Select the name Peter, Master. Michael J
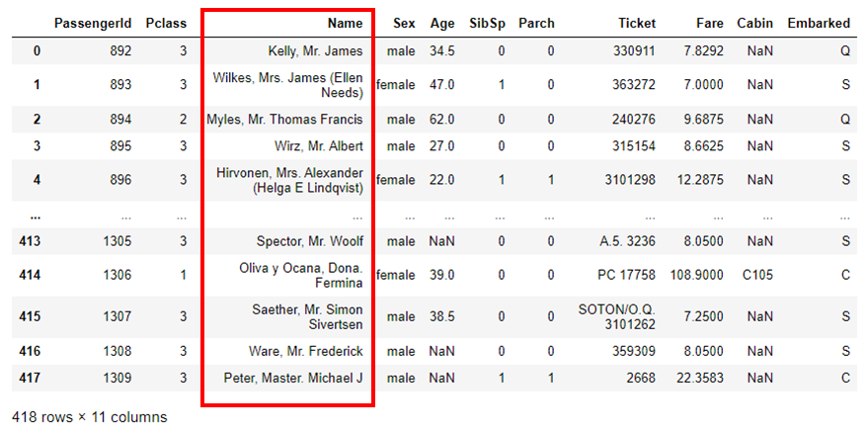 click(293, 378)
